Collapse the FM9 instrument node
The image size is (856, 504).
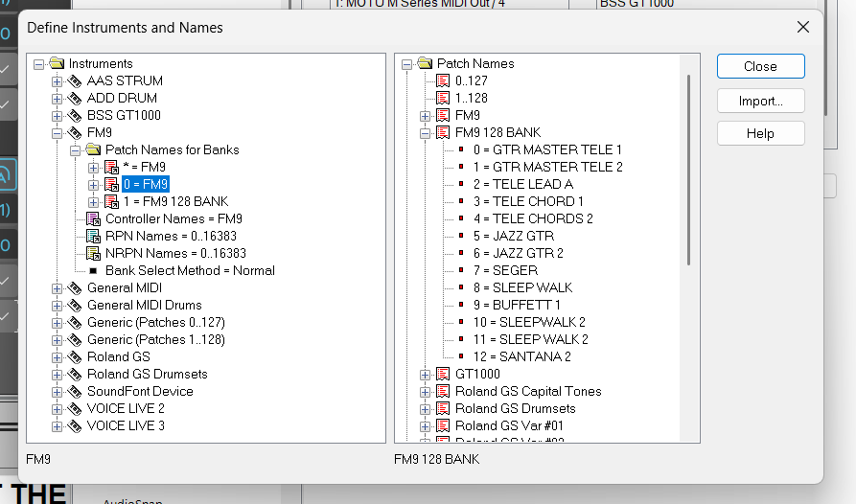(57, 133)
